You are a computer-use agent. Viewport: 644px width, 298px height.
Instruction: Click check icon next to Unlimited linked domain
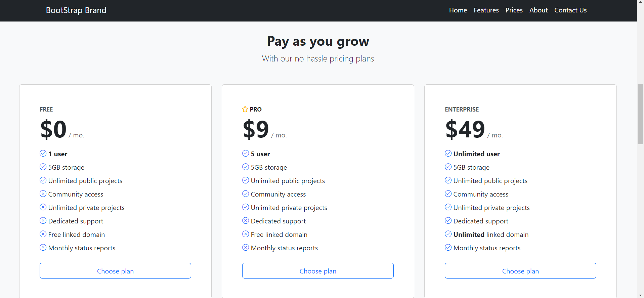click(448, 234)
